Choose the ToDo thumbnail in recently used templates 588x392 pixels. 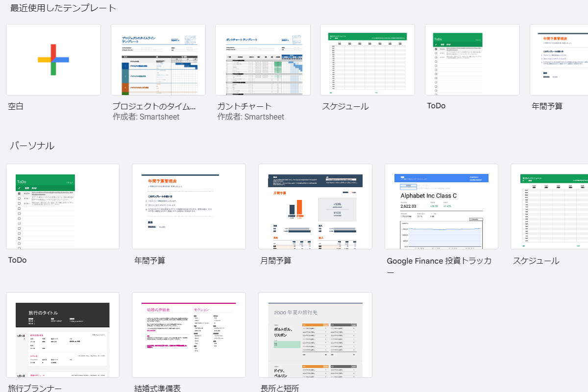(472, 60)
